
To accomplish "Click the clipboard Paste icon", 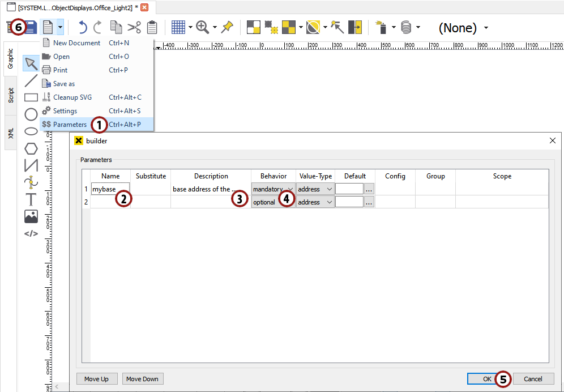I will (x=152, y=27).
